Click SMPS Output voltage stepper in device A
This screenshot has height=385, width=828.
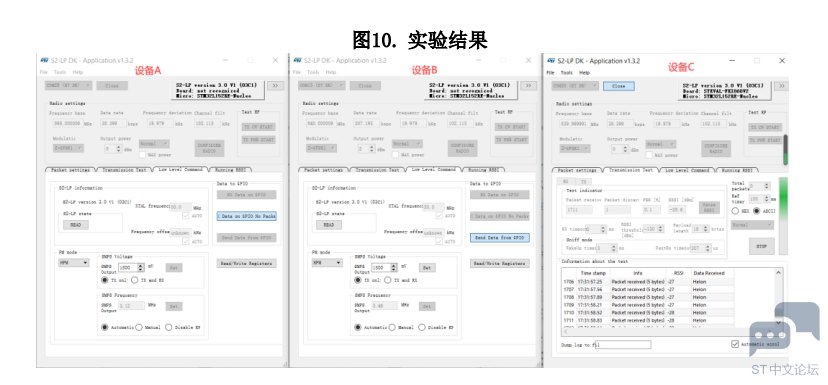(140, 268)
